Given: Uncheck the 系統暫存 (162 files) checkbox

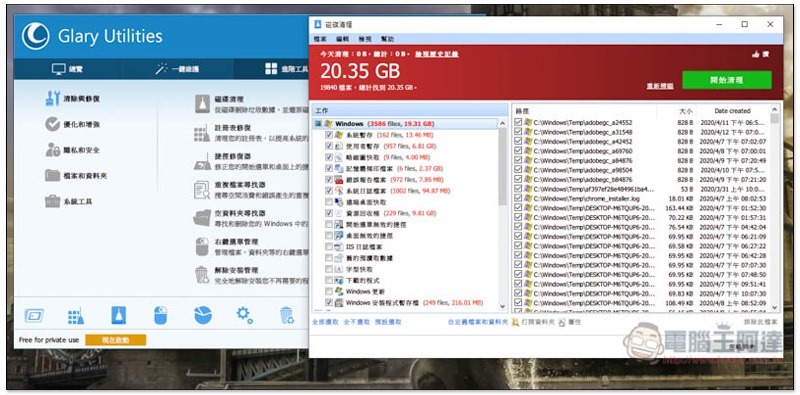Looking at the screenshot, I should (329, 135).
